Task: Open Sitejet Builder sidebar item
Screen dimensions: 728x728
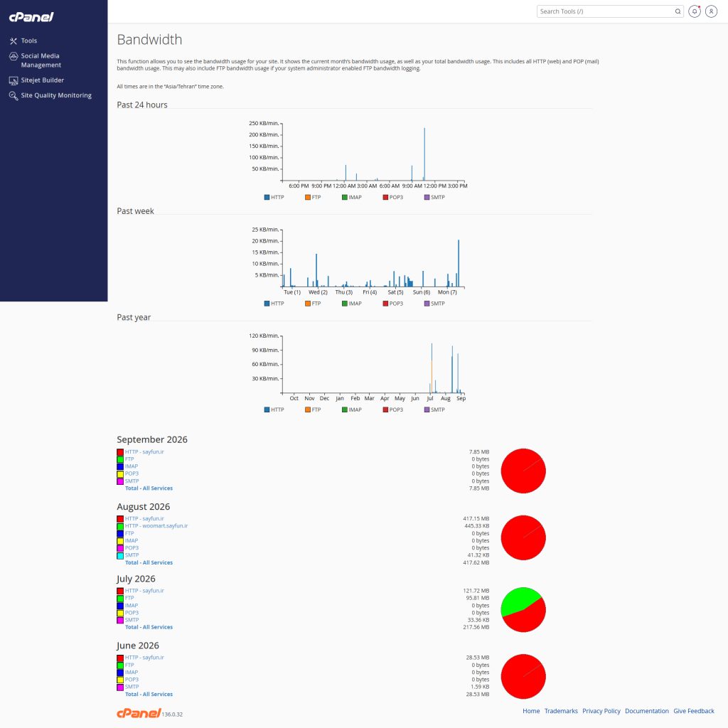Action: click(x=42, y=80)
